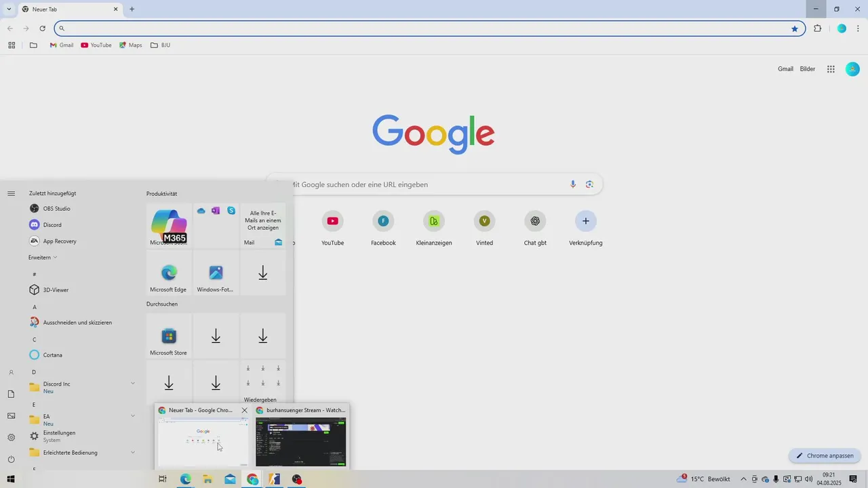Open Google Lens image search icon
This screenshot has width=868, height=488.
click(589, 184)
